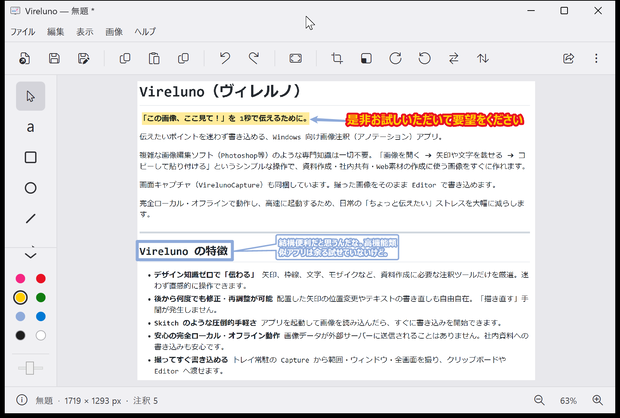620x418 pixels.
Task: Pick the white color swatch
Action: 41,335
